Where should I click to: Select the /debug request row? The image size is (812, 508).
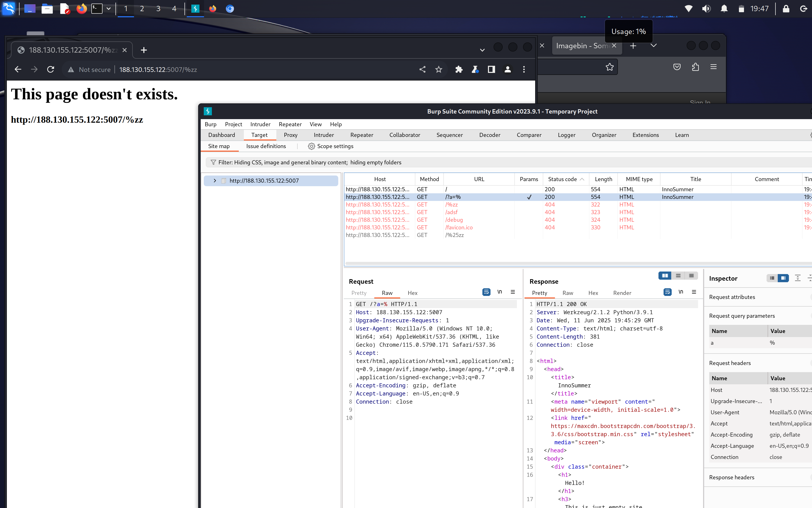(x=578, y=220)
